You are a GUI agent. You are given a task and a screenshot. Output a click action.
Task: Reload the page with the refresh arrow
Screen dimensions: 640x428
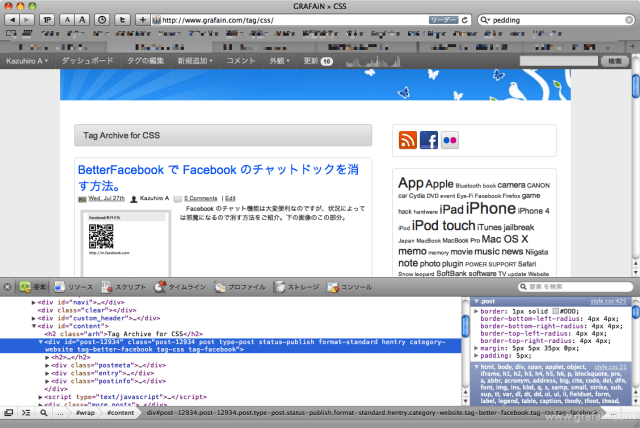(464, 20)
